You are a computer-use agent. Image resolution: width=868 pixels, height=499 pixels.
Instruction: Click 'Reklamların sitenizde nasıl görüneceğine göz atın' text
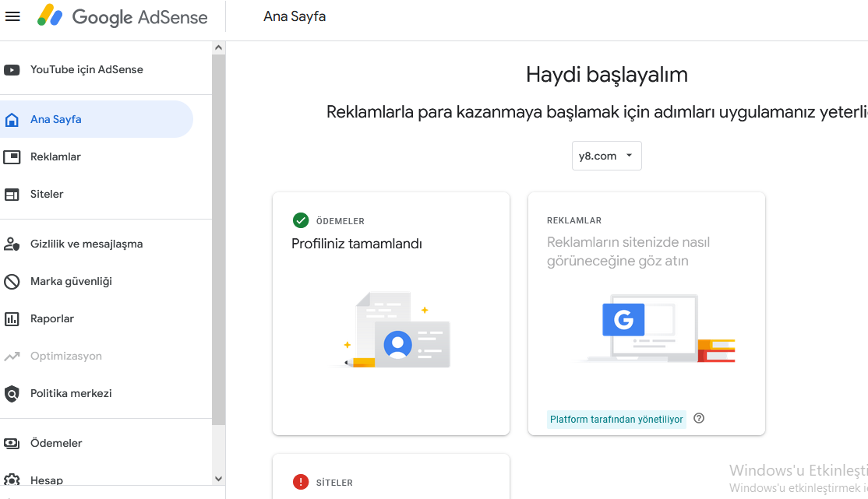628,251
